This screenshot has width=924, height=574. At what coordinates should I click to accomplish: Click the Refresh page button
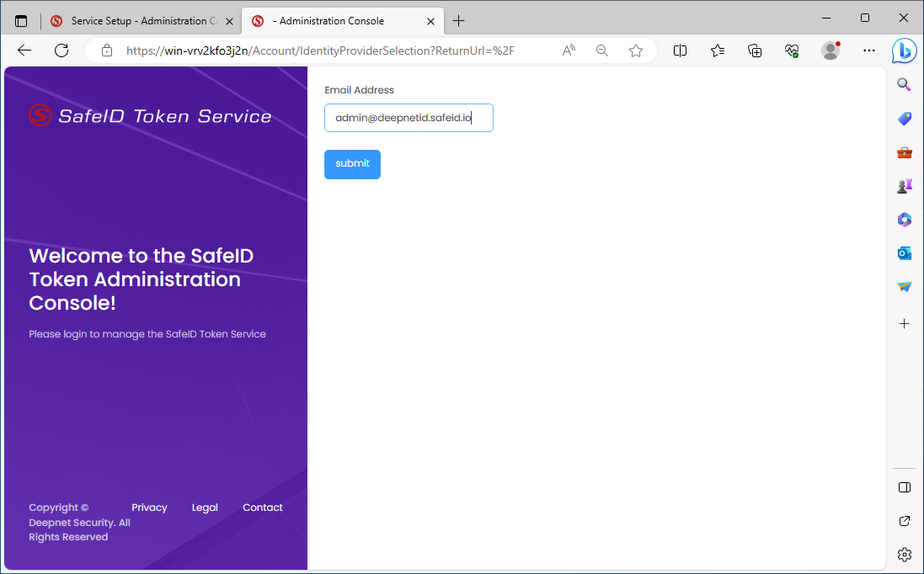pyautogui.click(x=61, y=50)
